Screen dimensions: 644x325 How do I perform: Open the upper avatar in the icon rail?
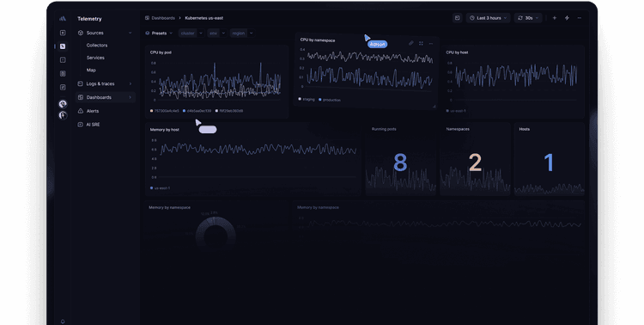63,104
